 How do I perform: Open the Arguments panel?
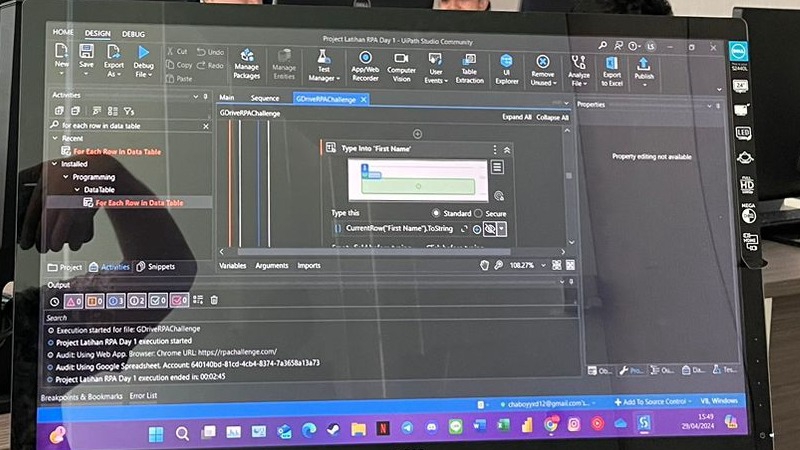[x=271, y=265]
